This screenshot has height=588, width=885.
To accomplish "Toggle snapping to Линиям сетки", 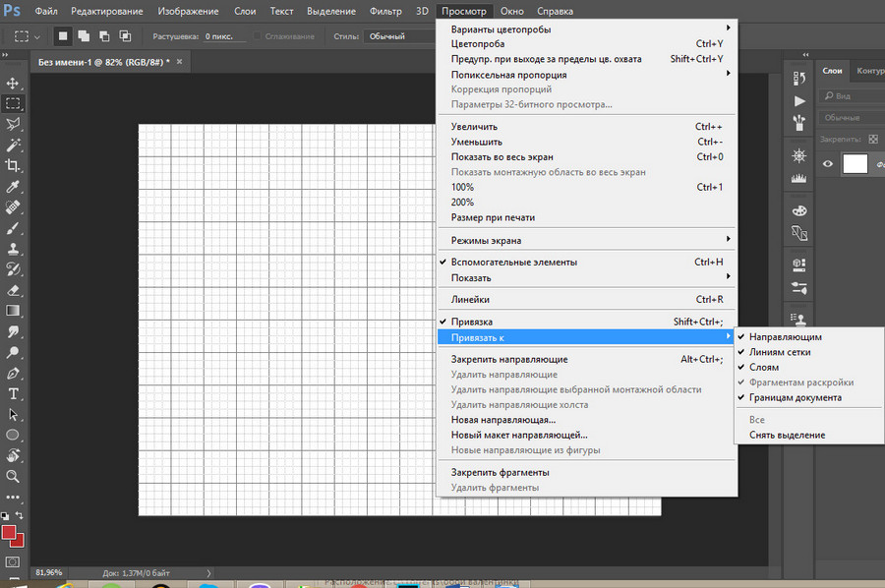I will (780, 352).
